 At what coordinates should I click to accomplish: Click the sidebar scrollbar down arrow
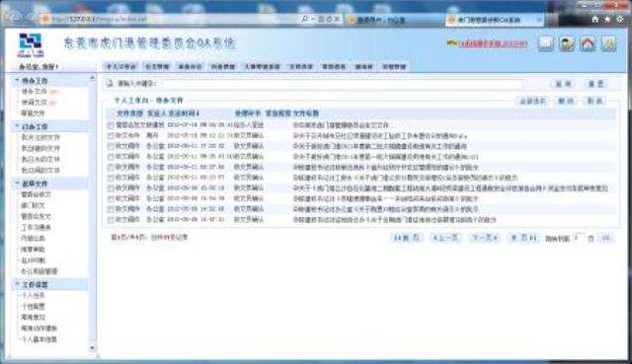point(92,347)
